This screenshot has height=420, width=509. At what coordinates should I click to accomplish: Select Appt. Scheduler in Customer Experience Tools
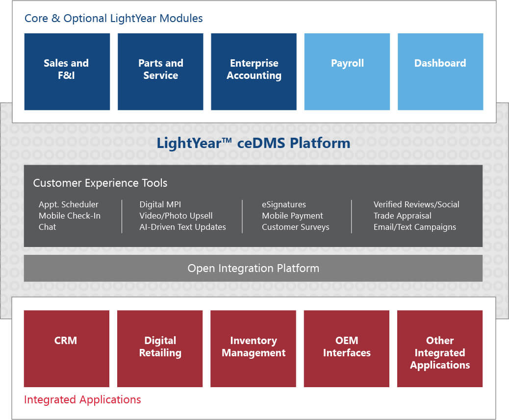click(69, 204)
